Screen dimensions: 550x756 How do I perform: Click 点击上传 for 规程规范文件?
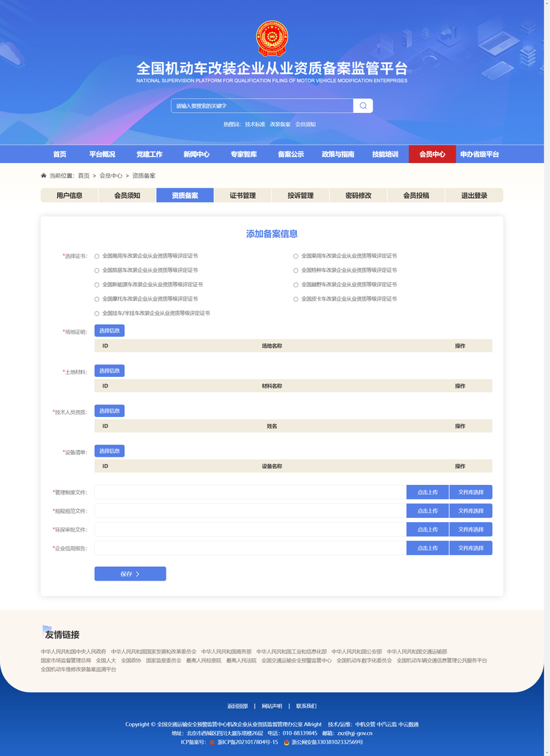click(428, 510)
